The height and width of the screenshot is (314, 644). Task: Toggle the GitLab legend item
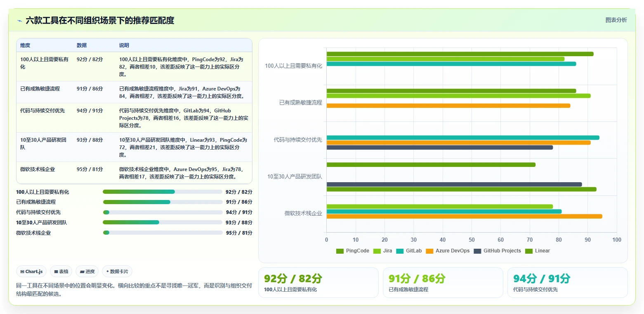[409, 251]
